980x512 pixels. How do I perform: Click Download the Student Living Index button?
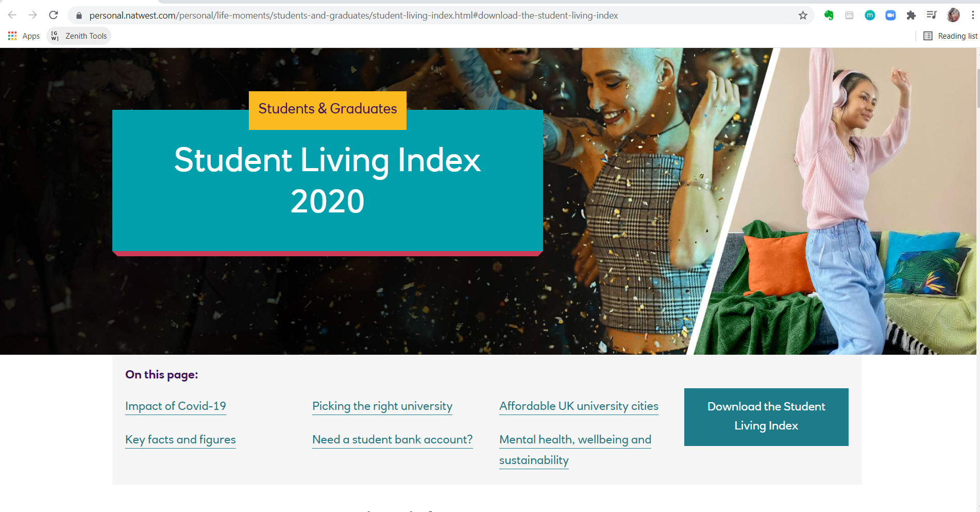766,417
